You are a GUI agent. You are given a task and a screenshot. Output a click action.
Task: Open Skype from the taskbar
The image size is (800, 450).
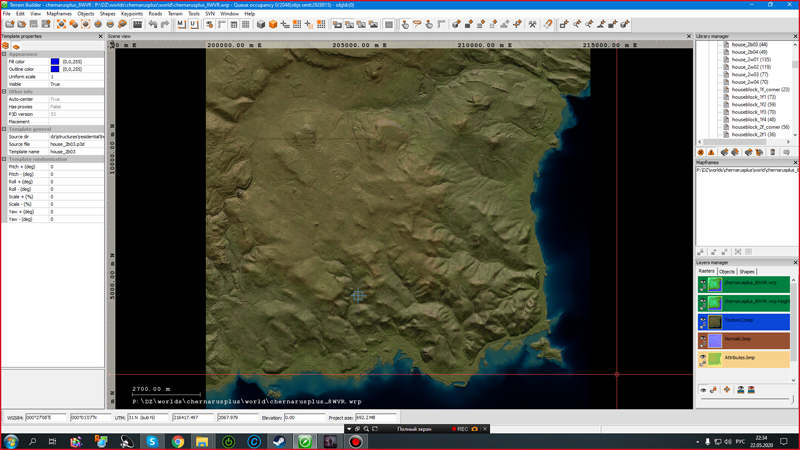(152, 441)
